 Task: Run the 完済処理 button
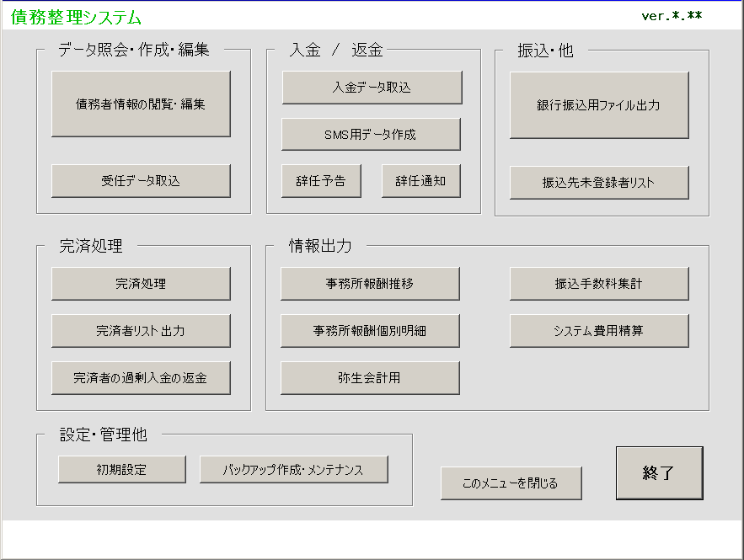(141, 284)
